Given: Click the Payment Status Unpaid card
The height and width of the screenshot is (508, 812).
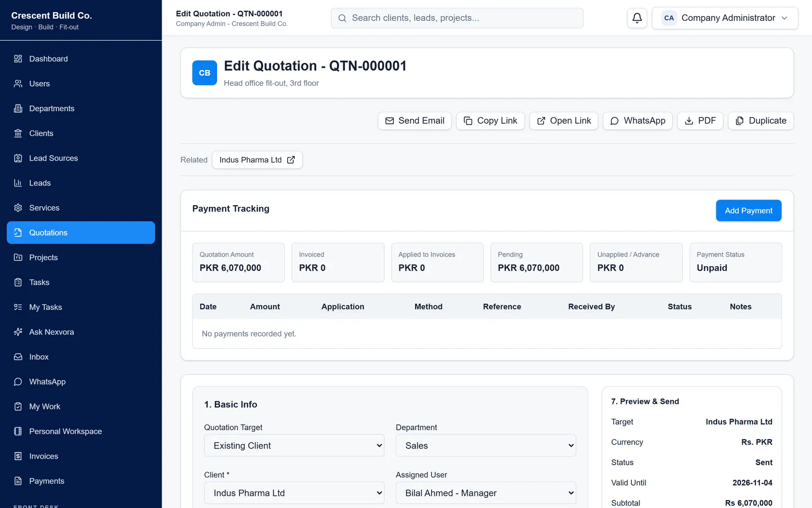Looking at the screenshot, I should [735, 263].
